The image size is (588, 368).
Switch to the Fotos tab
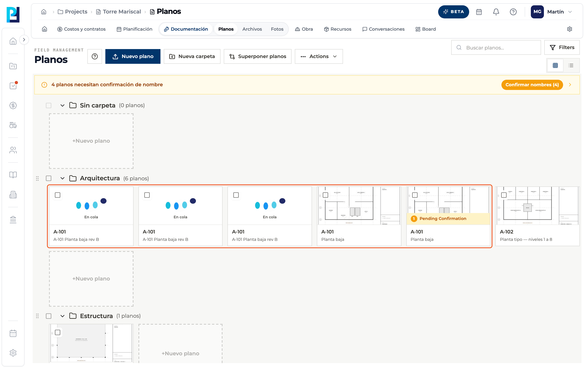coord(277,29)
